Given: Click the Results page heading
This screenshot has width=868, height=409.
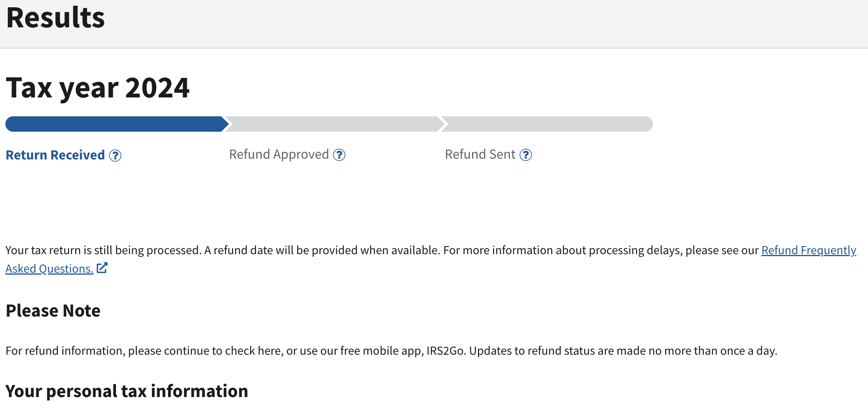Looking at the screenshot, I should (x=56, y=18).
